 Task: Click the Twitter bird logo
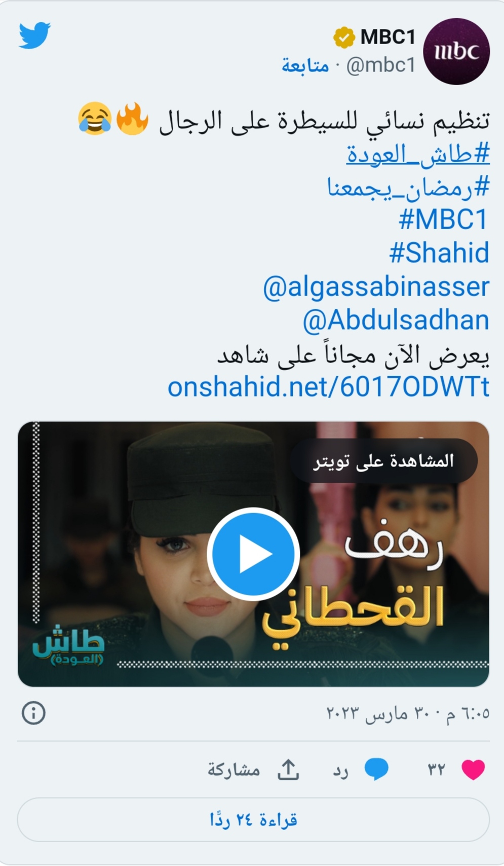tap(35, 35)
